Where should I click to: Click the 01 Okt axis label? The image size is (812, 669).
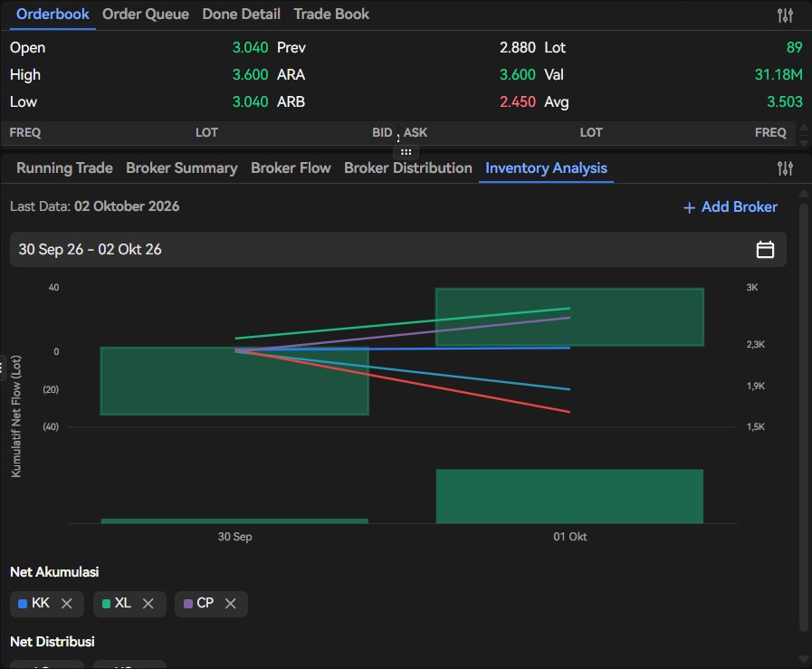(570, 537)
